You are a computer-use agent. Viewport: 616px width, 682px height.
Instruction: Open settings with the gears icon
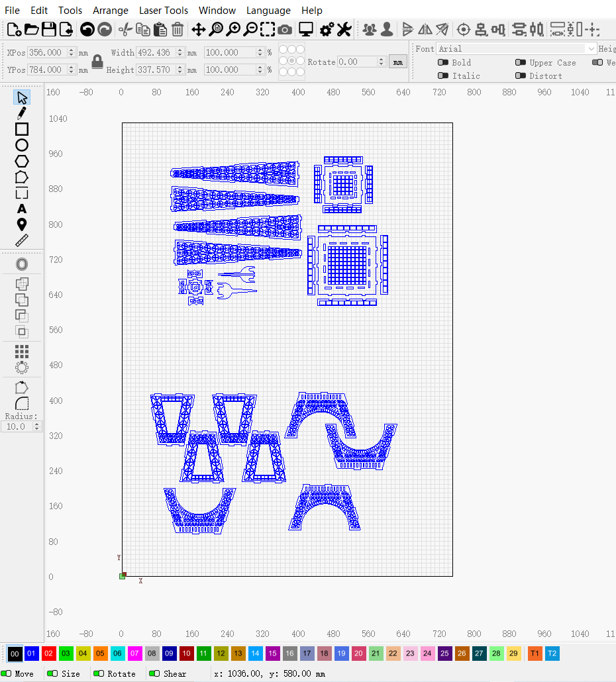tap(327, 30)
